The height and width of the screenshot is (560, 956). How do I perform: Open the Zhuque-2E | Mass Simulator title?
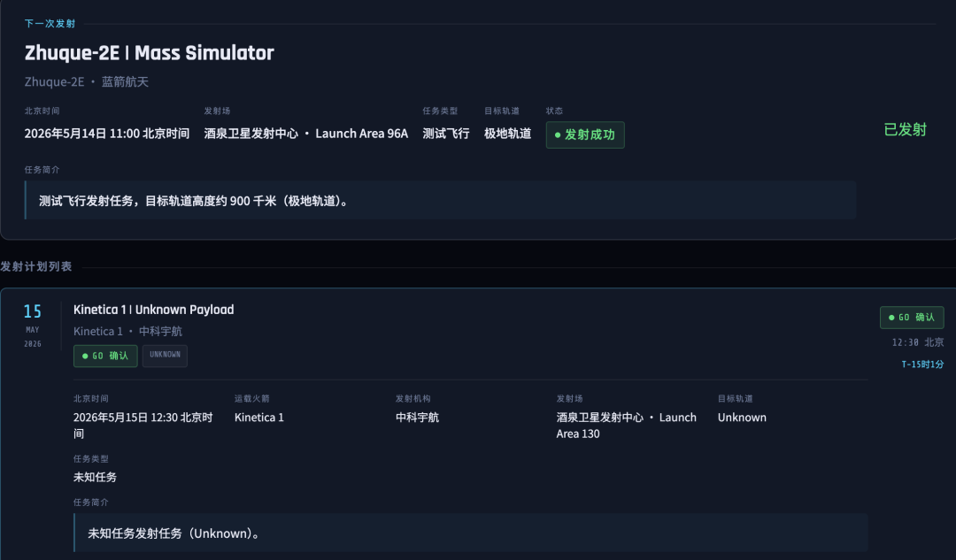(x=150, y=53)
